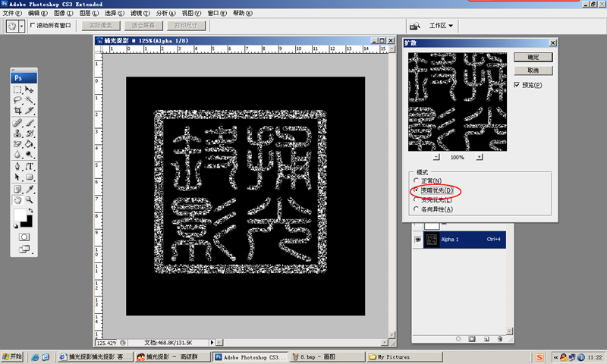Screen dimensions: 607x364
Task: Click zoom-in plus button in diffuse preview
Action: click(x=479, y=157)
